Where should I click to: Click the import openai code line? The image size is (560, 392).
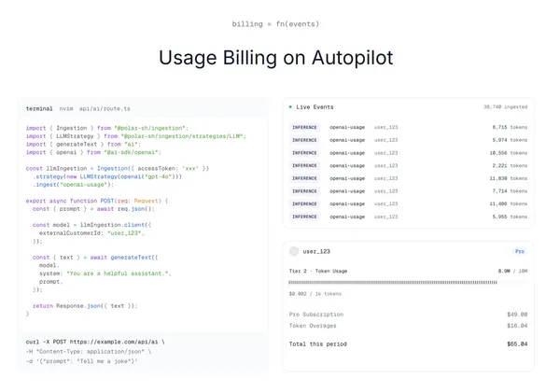93,152
